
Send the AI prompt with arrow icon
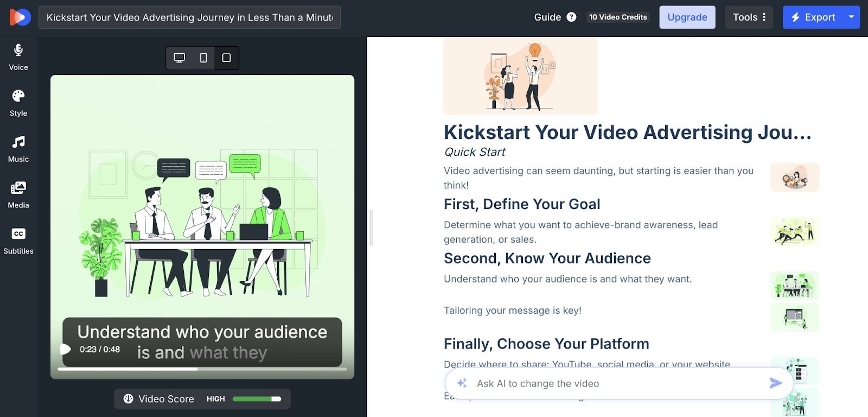coord(776,383)
